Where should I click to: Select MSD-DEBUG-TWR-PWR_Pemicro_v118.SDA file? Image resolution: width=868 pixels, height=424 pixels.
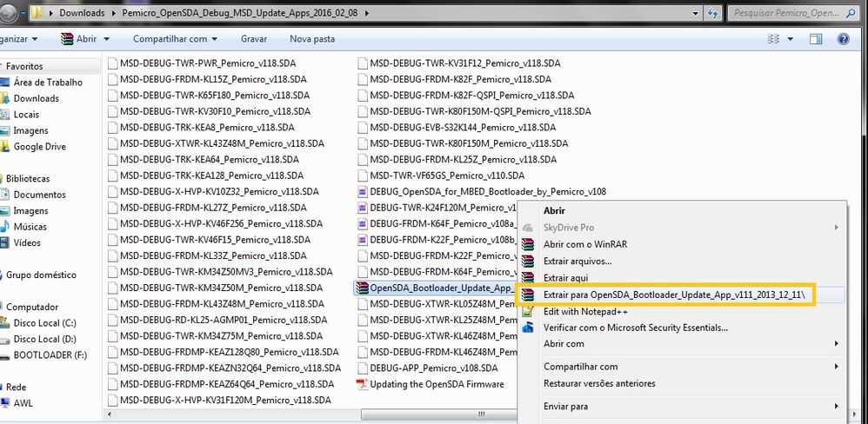coord(202,63)
